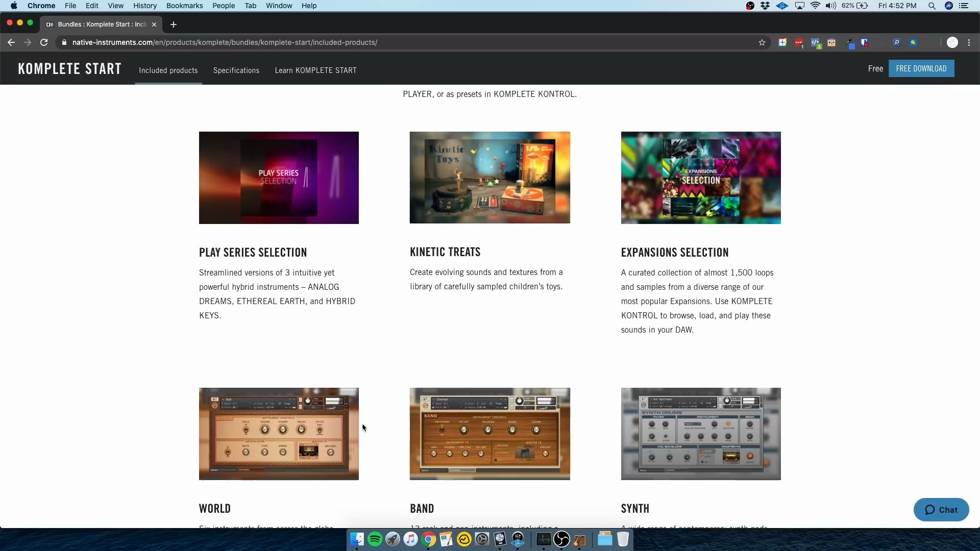980x551 pixels.
Task: Open the AirPlay display menu
Action: click(800, 6)
